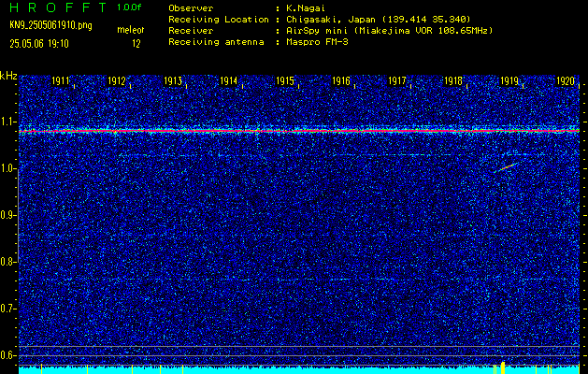Click the 1915 time marker
Viewport: 588px width, 374px height.
[285, 80]
